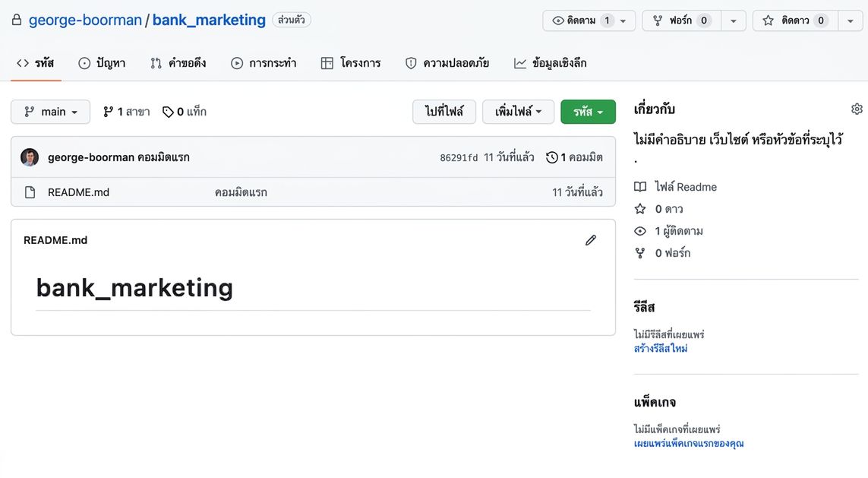Click the lock icon before repository name
Screen dimensions: 868x478
tap(17, 20)
